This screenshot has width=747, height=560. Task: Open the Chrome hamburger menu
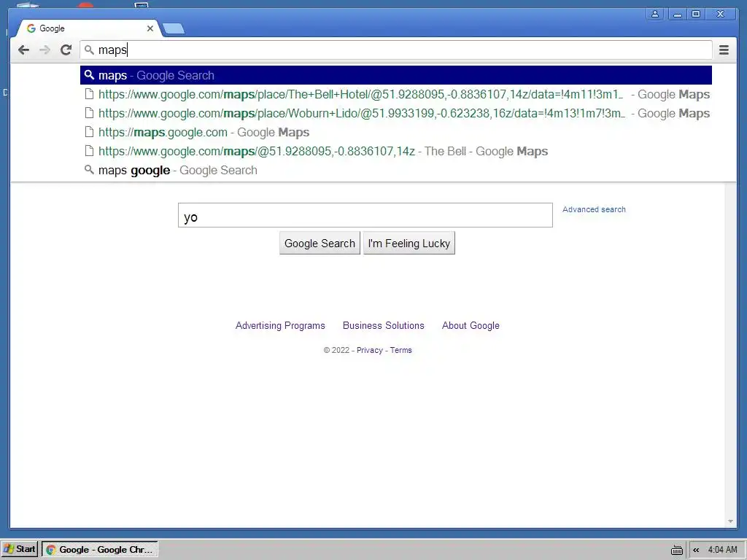[x=724, y=50]
